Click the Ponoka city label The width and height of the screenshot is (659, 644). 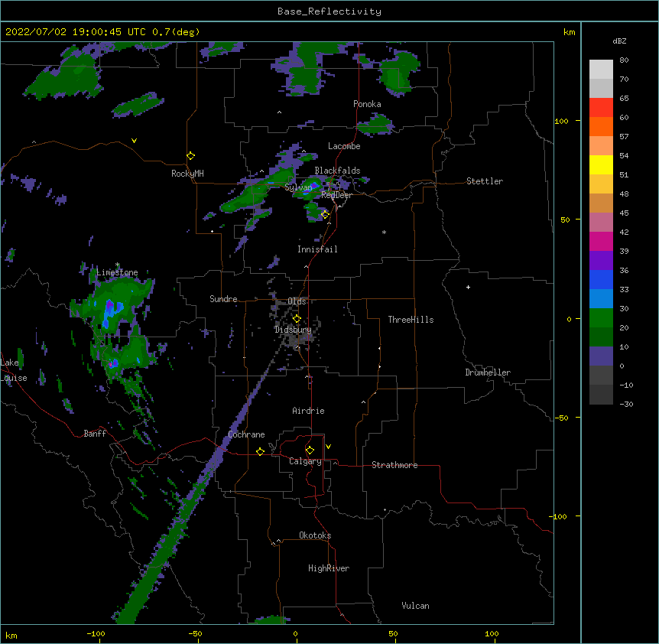coord(367,104)
